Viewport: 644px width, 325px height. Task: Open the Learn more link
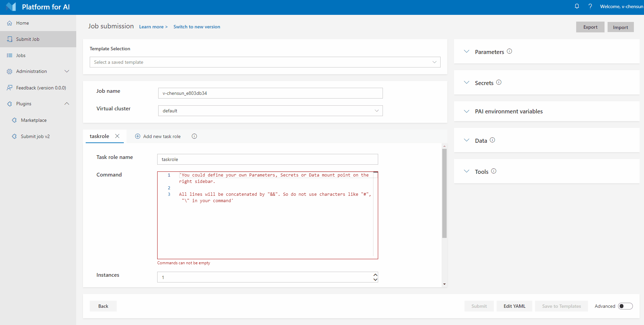click(153, 27)
